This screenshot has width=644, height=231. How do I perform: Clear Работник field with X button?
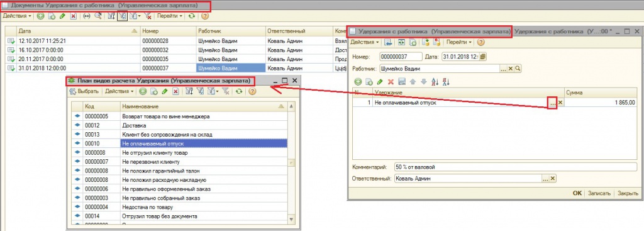click(511, 69)
